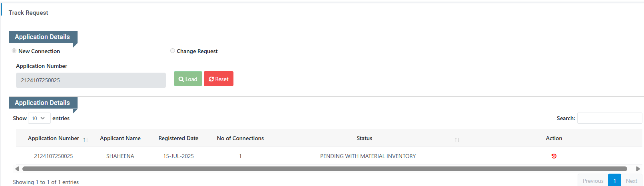Click the Registered Date column header
Screen dimensions: 644x186
coord(178,138)
